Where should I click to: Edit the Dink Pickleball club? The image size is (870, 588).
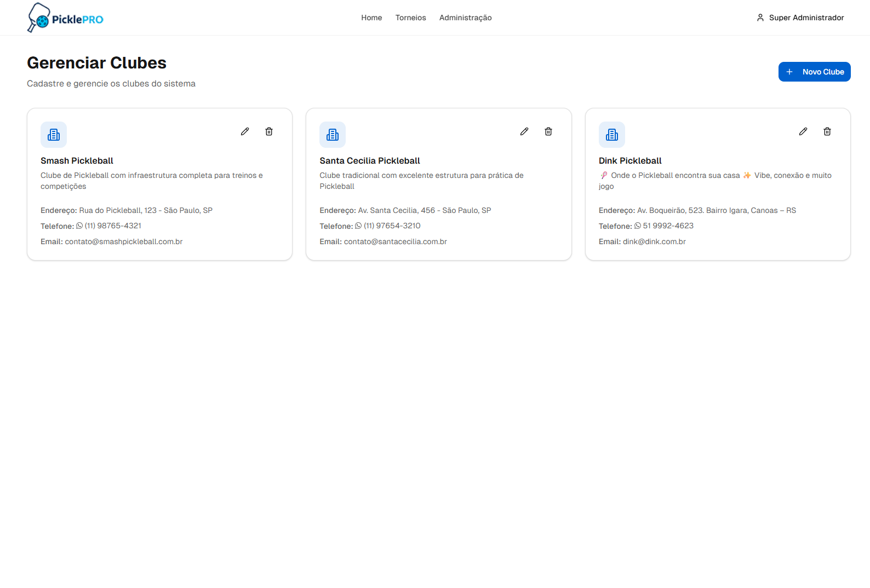803,131
